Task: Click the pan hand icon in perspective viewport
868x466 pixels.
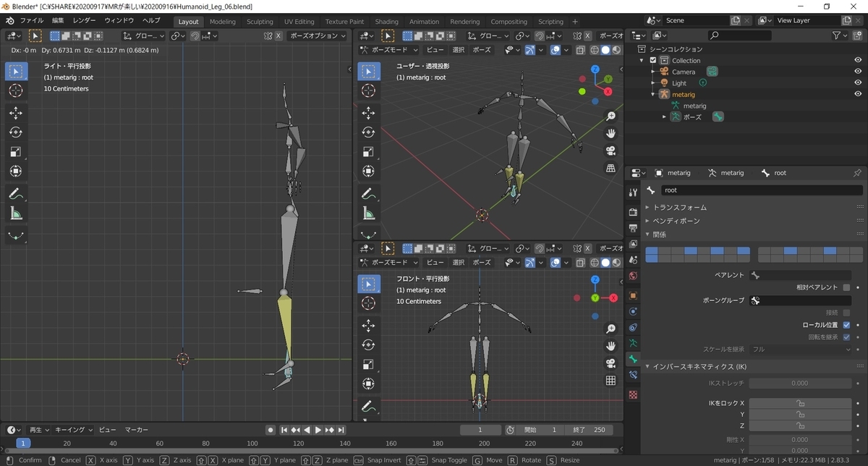Action: click(x=611, y=133)
